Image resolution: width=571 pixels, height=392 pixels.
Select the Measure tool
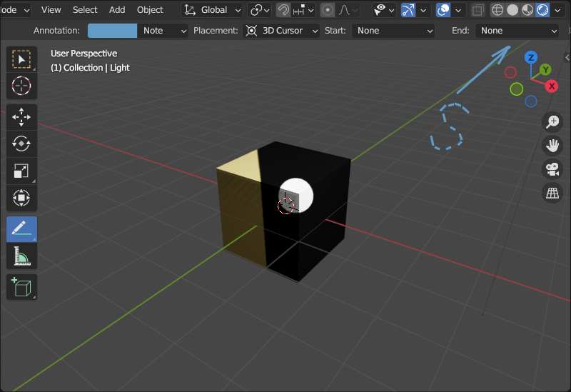21,256
